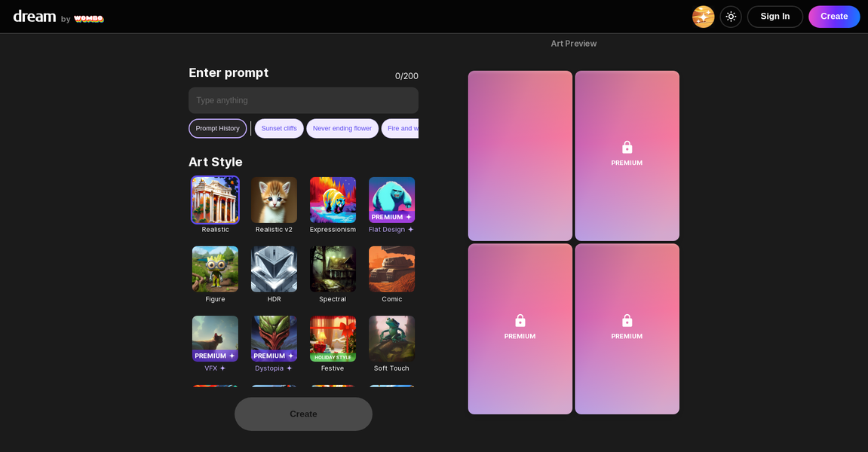The image size is (868, 452).
Task: Choose the Comic art style
Action: click(391, 270)
